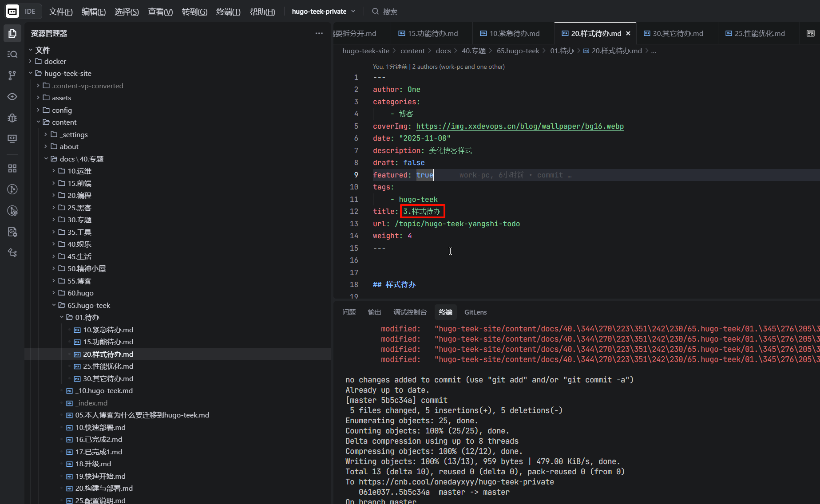
Task: Open the Source Control branch icon
Action: (12, 75)
